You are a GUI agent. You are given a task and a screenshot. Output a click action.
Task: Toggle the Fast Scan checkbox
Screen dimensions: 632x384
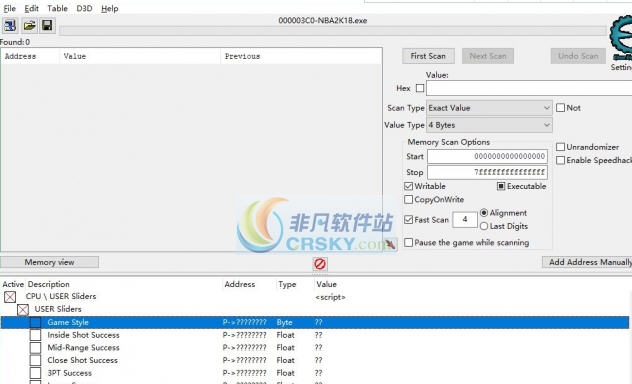408,220
